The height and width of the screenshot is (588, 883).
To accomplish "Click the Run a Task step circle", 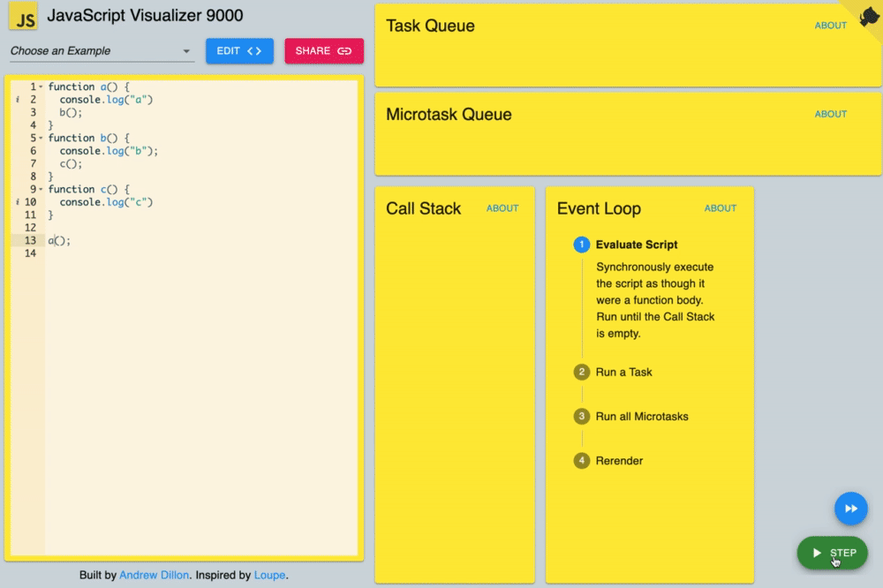I will pos(584,372).
